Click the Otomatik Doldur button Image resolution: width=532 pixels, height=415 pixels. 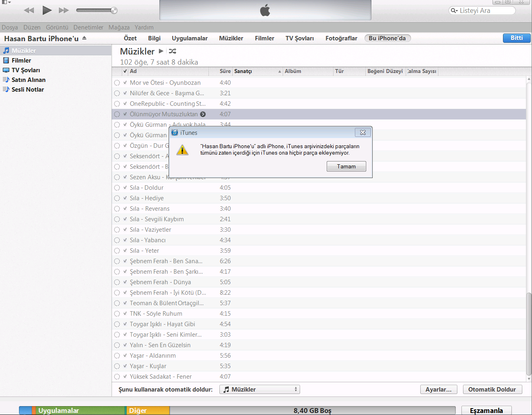(x=492, y=389)
